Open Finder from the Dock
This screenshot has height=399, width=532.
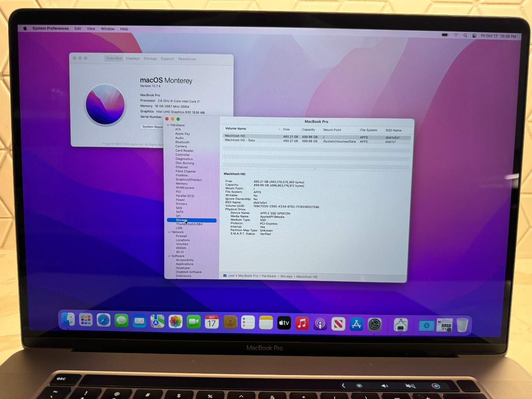(x=68, y=320)
